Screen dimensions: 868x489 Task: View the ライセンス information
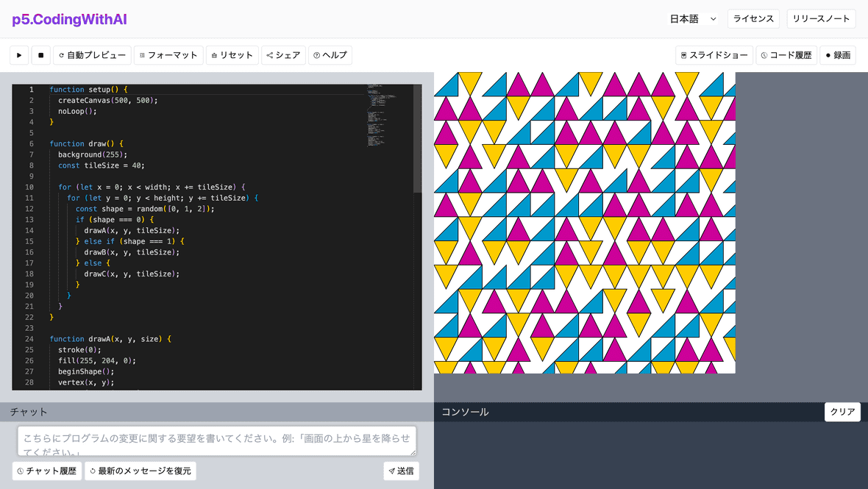pos(753,18)
